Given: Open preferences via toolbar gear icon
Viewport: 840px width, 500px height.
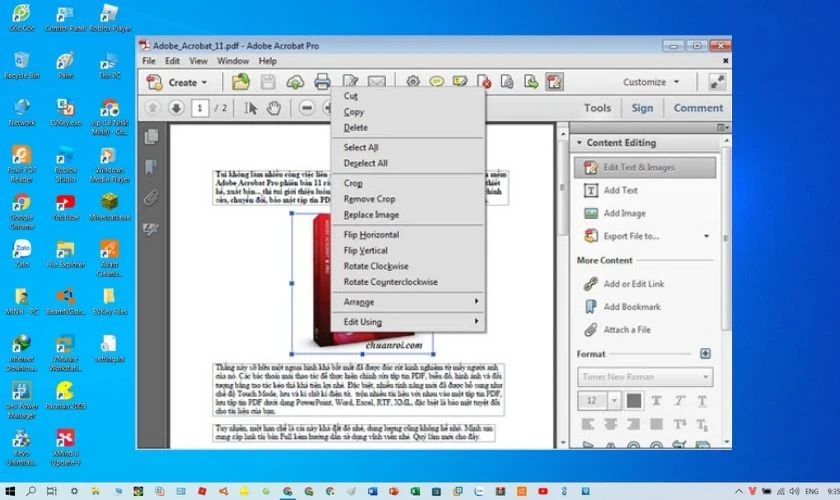Looking at the screenshot, I should (412, 81).
